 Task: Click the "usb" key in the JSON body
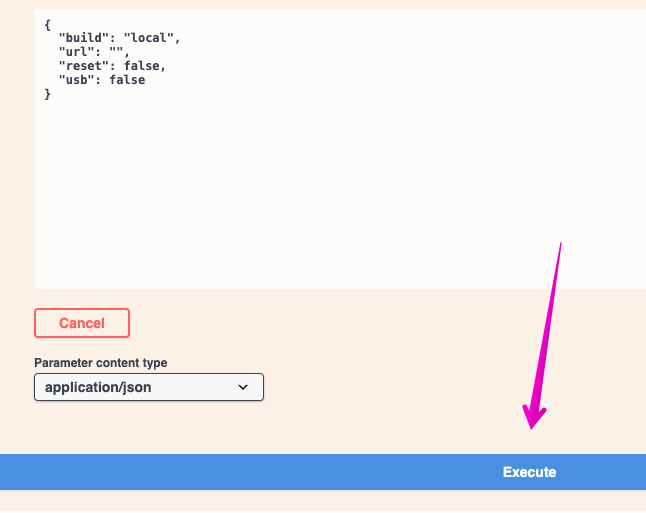click(x=77, y=80)
